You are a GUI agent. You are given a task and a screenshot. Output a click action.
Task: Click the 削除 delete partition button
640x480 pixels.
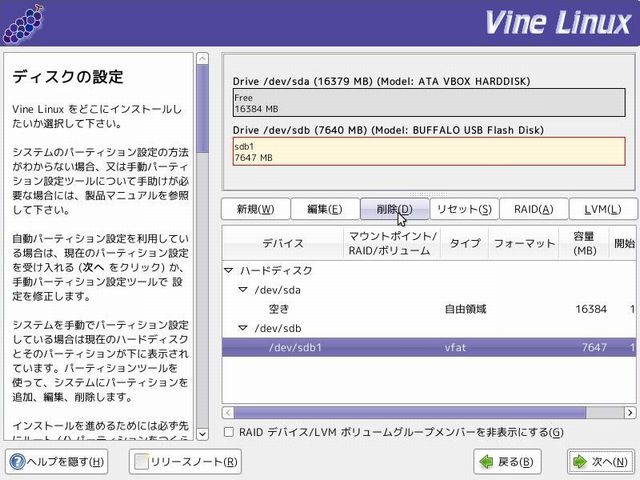(x=394, y=209)
